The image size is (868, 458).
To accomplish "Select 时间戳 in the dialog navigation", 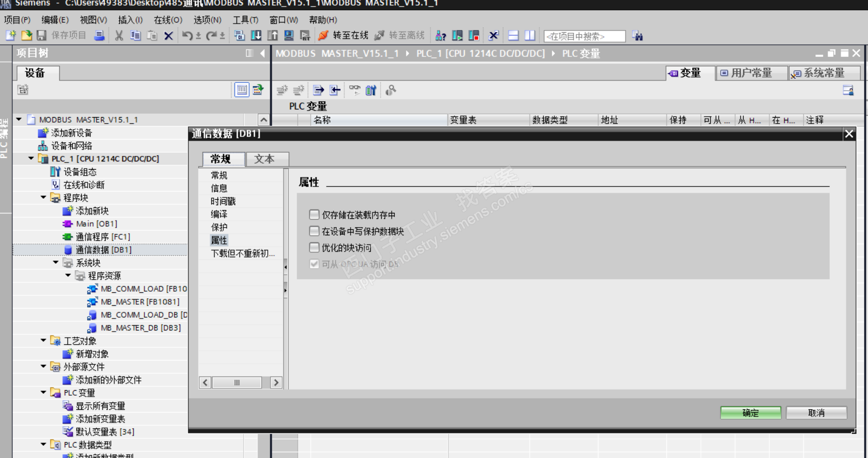I will pyautogui.click(x=223, y=201).
